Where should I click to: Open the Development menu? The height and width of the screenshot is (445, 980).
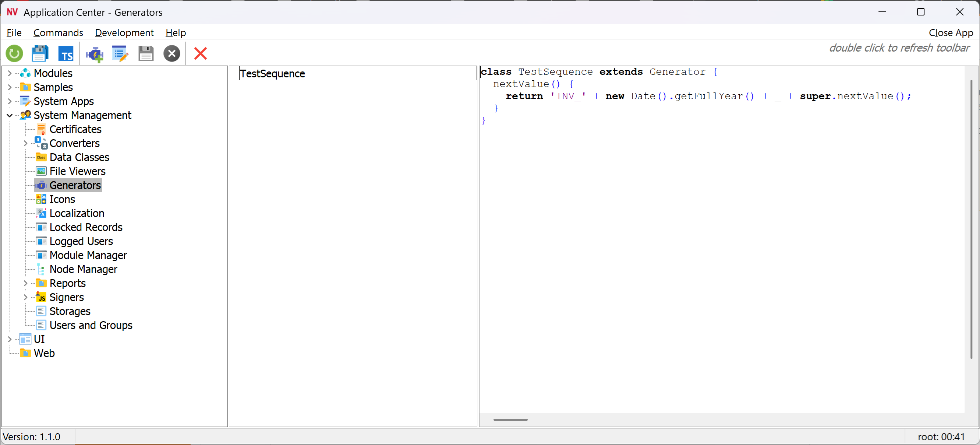[124, 33]
